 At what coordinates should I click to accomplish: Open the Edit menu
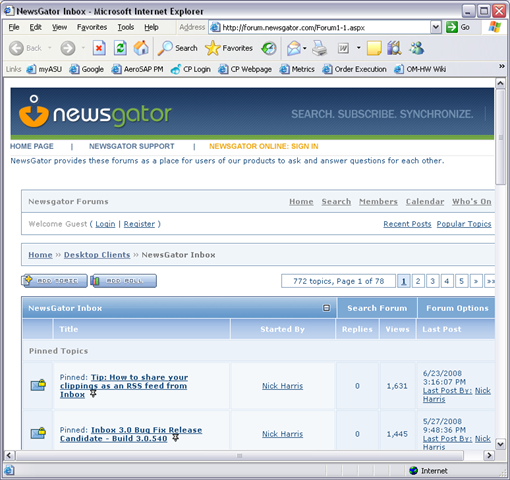(35, 27)
